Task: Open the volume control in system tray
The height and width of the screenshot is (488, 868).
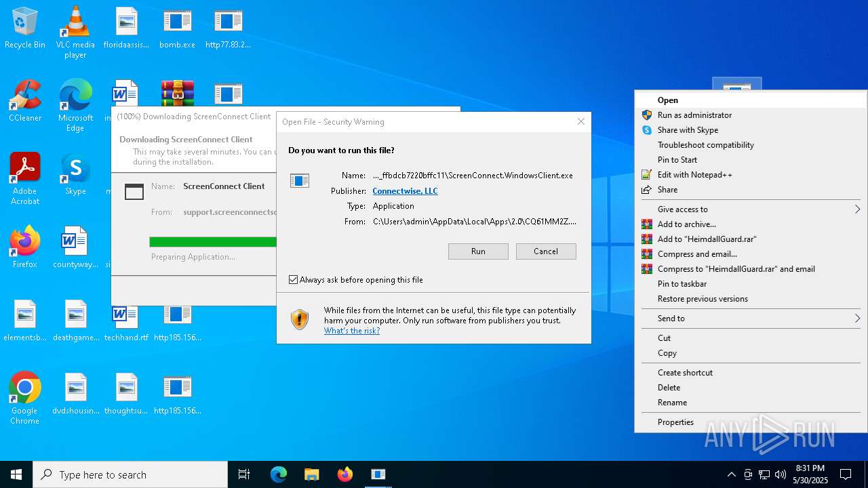Action: point(781,474)
